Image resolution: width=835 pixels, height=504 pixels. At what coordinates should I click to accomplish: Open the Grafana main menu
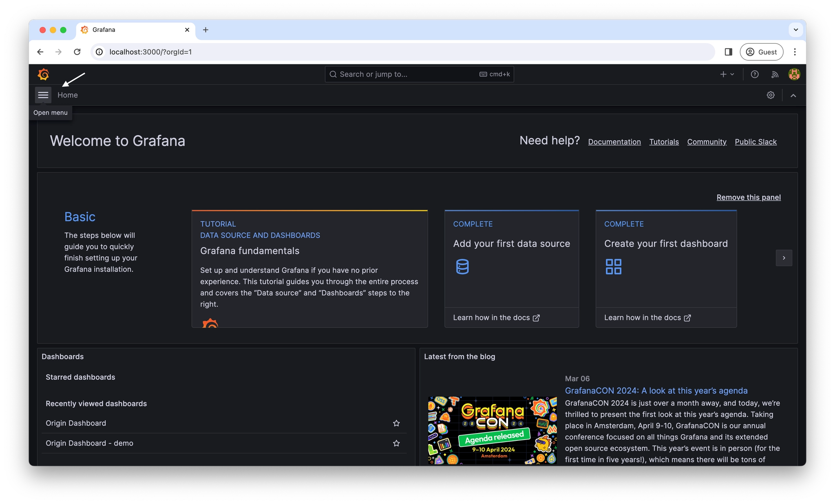coord(42,95)
